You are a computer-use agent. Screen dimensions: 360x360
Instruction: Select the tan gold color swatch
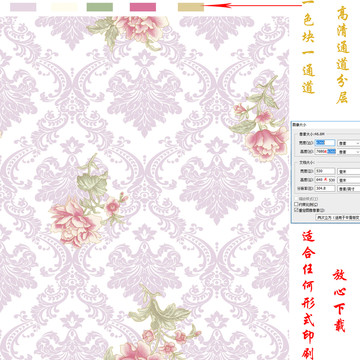coord(191,7)
